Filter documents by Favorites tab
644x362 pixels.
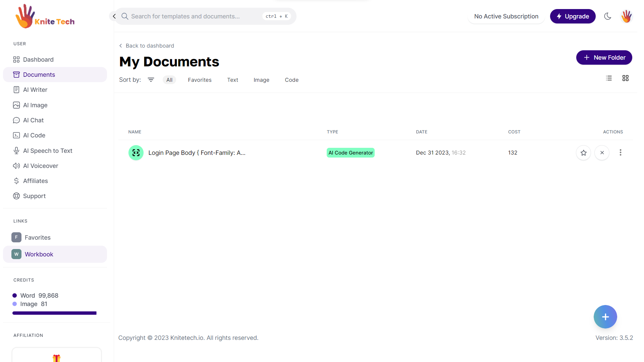click(x=200, y=80)
